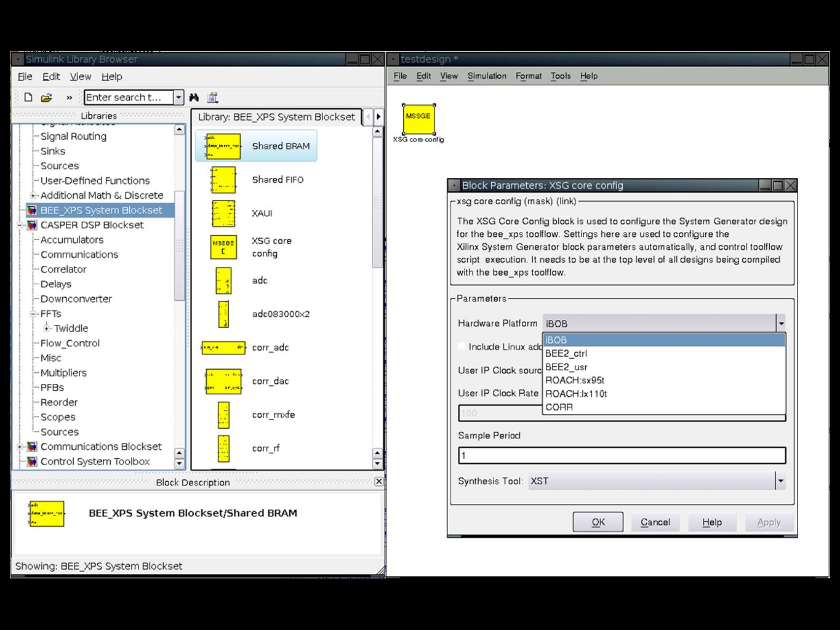Select PFBs in library tree

click(x=52, y=388)
